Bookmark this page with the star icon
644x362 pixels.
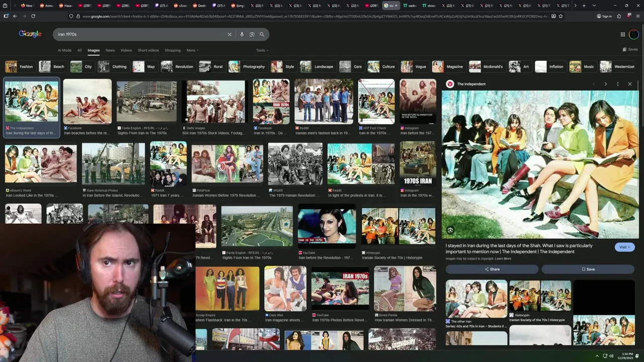coord(560,16)
